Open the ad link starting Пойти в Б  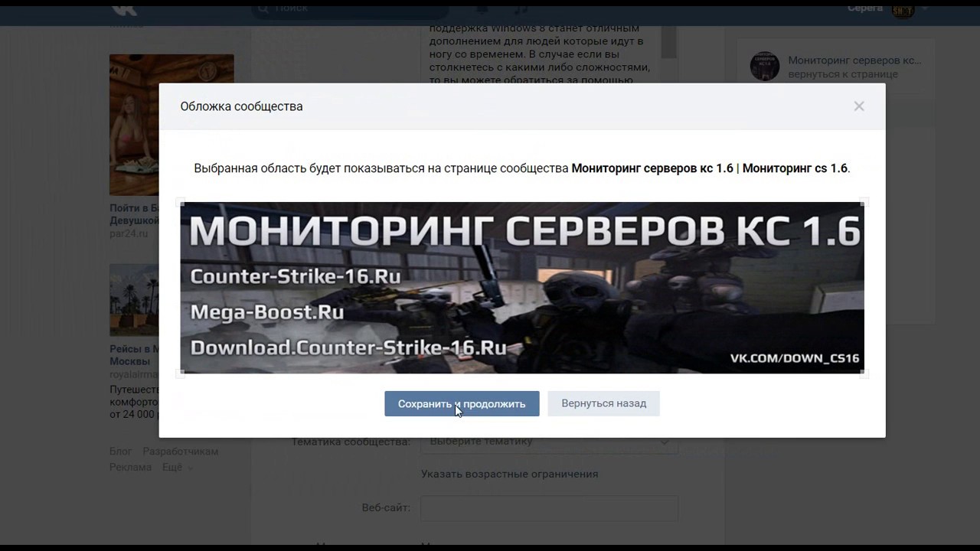pyautogui.click(x=134, y=214)
